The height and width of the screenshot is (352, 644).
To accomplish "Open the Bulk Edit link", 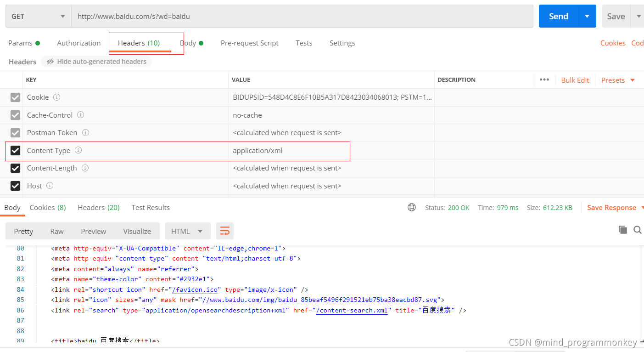I will click(x=575, y=80).
